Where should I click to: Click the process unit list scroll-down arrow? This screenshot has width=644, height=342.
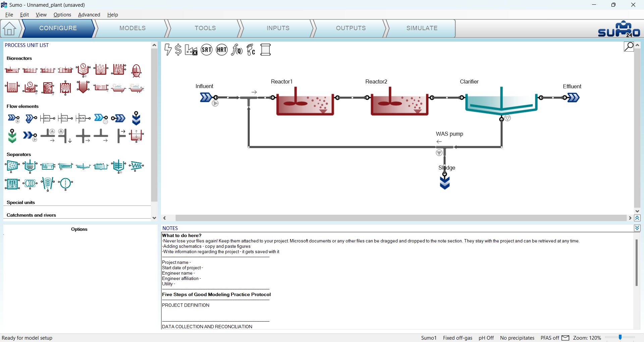(x=154, y=218)
